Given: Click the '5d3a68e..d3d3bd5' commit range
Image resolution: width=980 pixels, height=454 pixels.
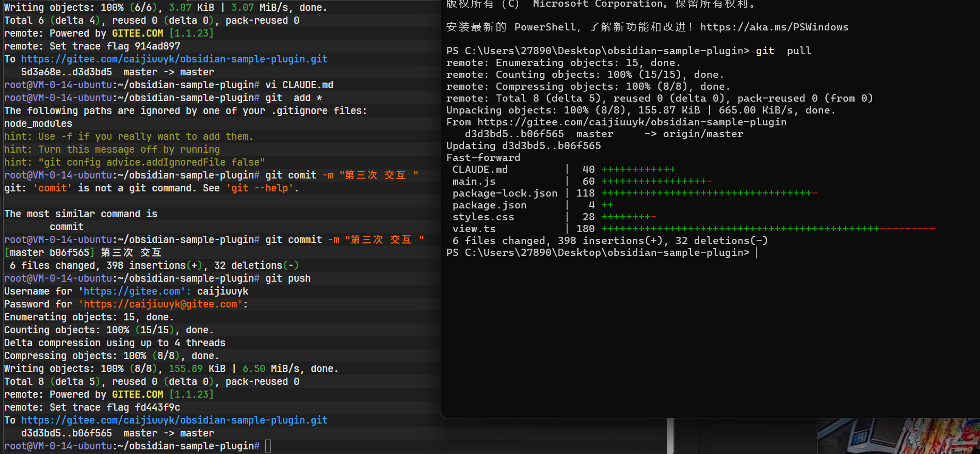Looking at the screenshot, I should 67,72.
